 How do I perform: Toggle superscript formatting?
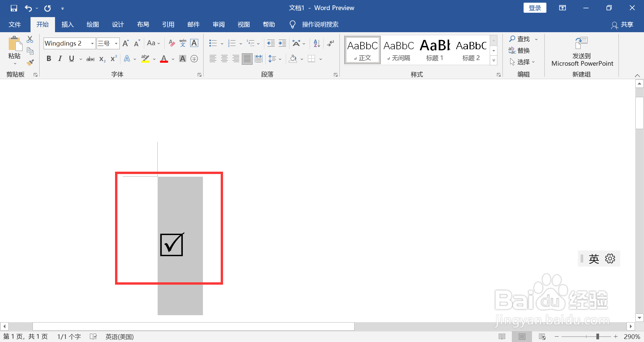pos(114,58)
